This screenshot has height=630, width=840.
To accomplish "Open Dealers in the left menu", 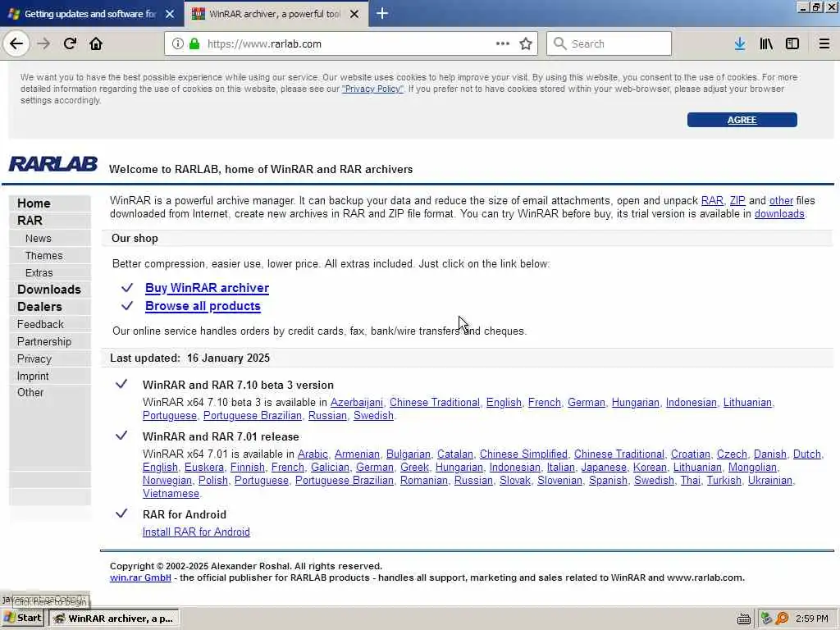I will (x=39, y=307).
